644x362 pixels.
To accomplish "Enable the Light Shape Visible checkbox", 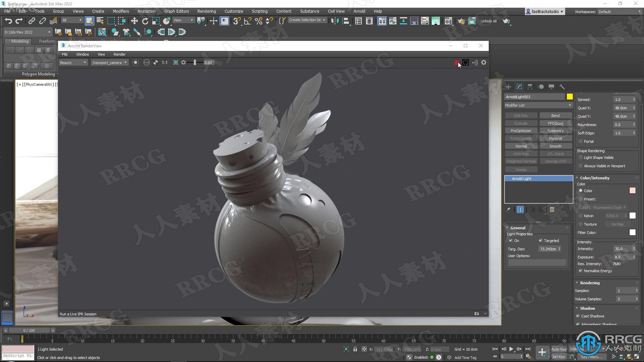I will [581, 158].
